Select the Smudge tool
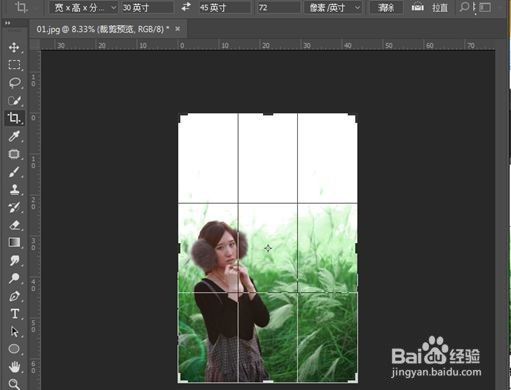Viewport: 511px width, 390px height. 14,260
